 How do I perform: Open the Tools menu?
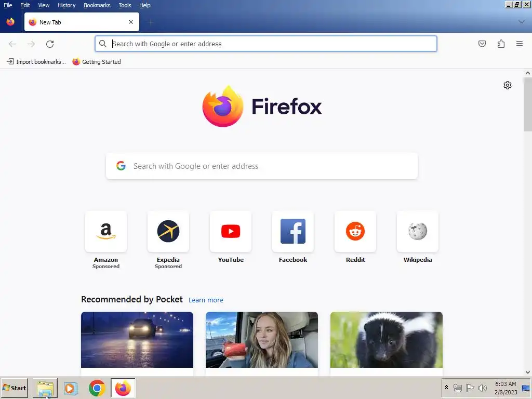[125, 5]
